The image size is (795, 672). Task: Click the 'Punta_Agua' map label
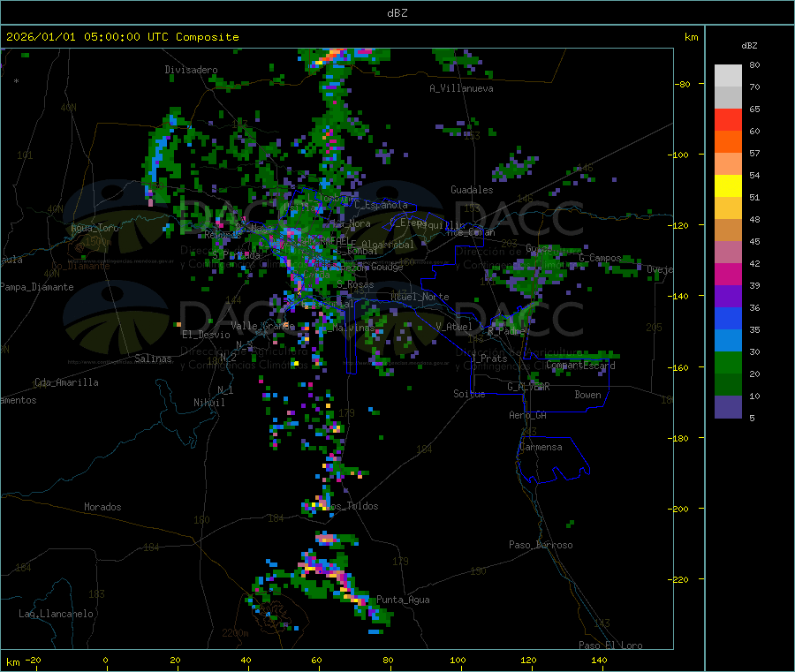pyautogui.click(x=403, y=600)
